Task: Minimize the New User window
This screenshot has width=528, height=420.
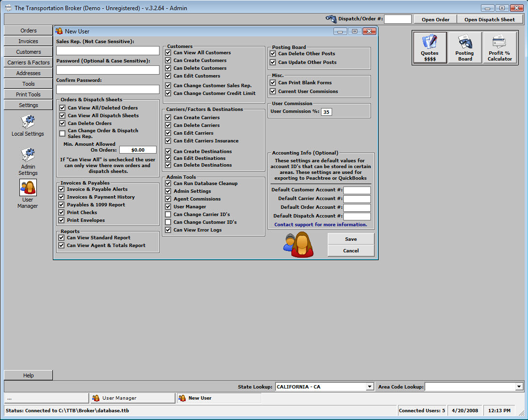Action: point(340,31)
